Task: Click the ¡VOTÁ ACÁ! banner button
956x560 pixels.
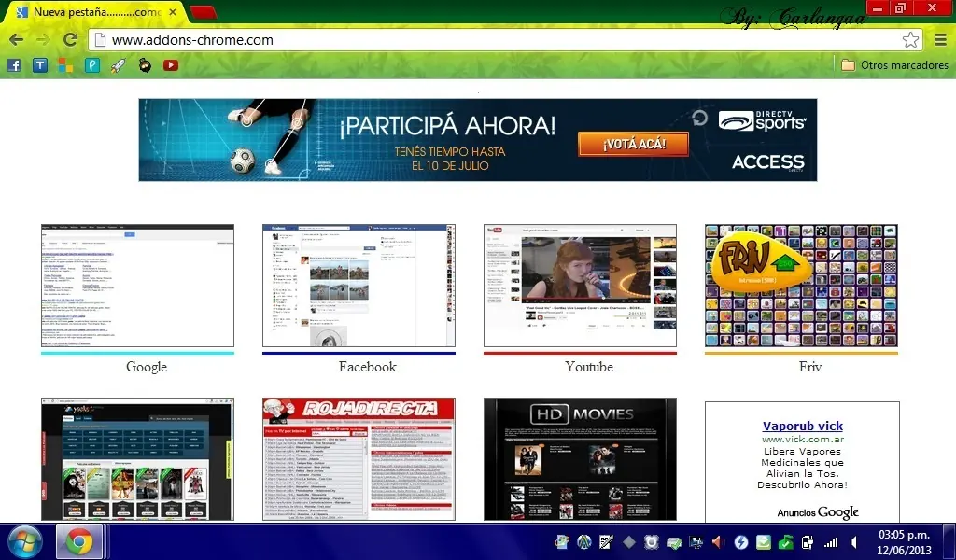Action: tap(634, 144)
